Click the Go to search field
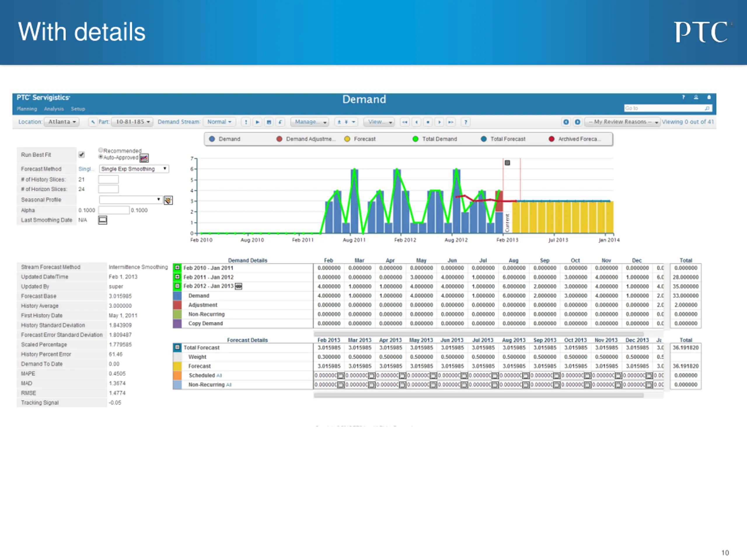 pyautogui.click(x=668, y=108)
